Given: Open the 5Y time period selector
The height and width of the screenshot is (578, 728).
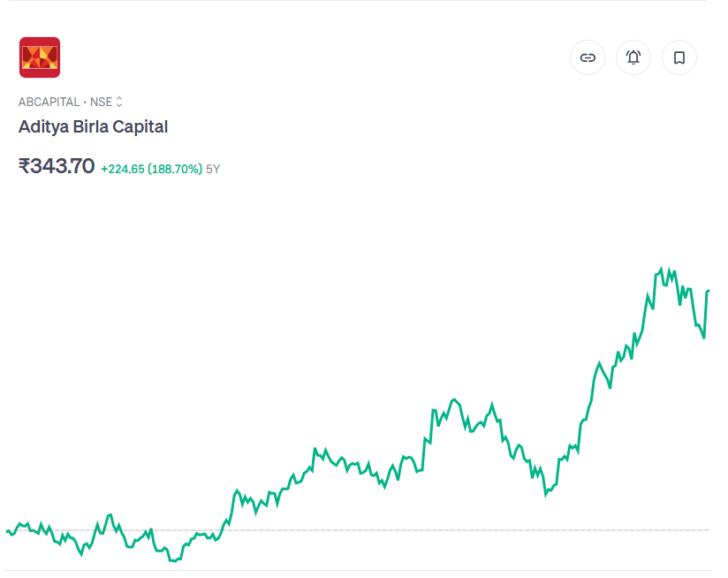Looking at the screenshot, I should point(213,169).
